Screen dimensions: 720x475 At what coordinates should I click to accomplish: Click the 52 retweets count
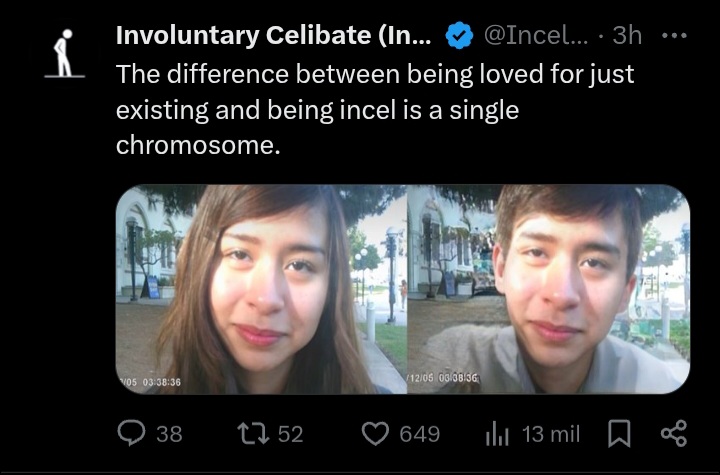click(x=289, y=433)
